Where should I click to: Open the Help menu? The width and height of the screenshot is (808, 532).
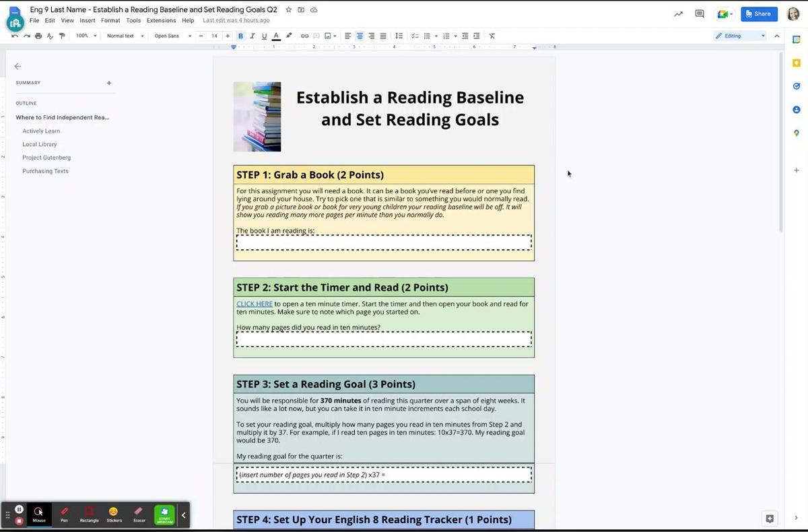pyautogui.click(x=188, y=20)
